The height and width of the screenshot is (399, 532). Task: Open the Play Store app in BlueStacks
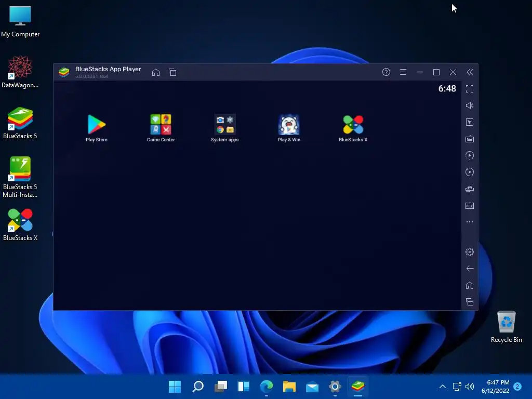(x=97, y=128)
